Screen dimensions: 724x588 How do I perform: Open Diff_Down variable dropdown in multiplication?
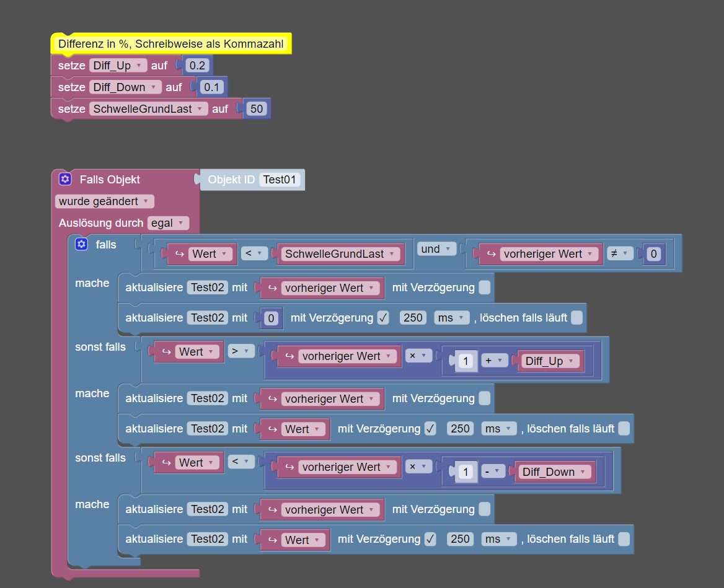(x=555, y=472)
